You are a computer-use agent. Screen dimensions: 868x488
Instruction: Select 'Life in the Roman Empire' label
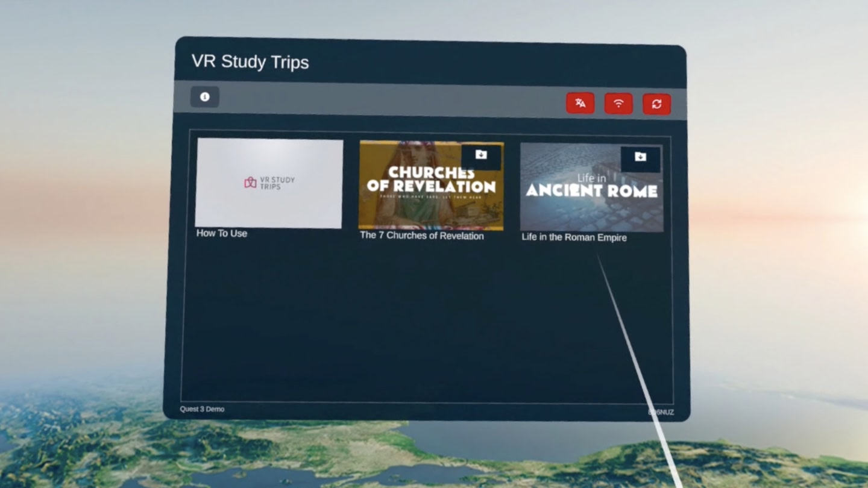574,237
